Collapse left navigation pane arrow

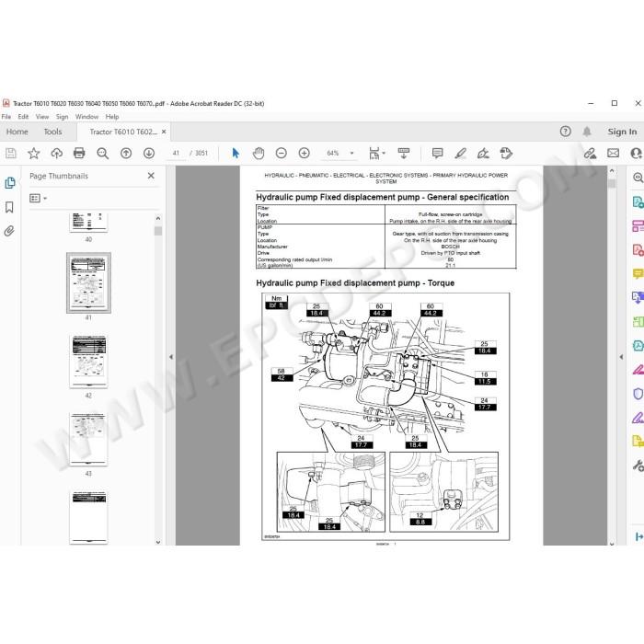coord(171,357)
